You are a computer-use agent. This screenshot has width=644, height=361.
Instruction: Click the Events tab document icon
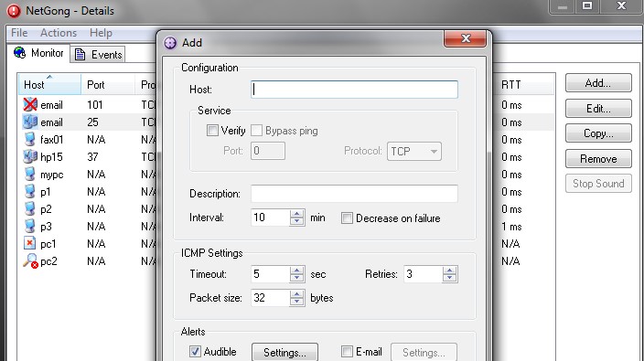pyautogui.click(x=80, y=54)
